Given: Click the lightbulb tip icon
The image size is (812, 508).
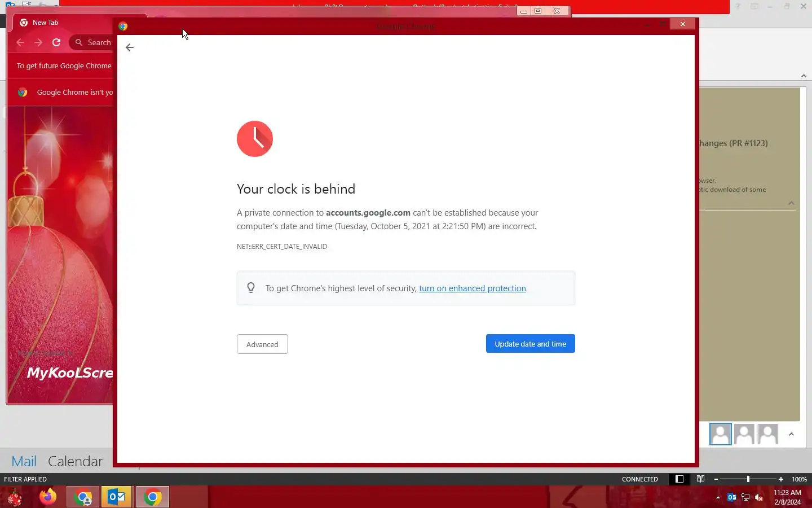Looking at the screenshot, I should (251, 288).
